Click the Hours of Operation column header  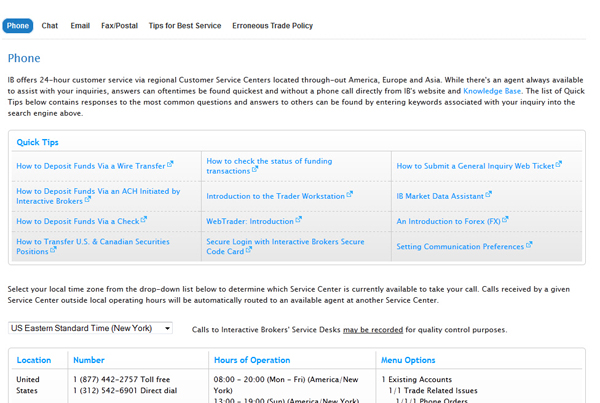click(252, 360)
